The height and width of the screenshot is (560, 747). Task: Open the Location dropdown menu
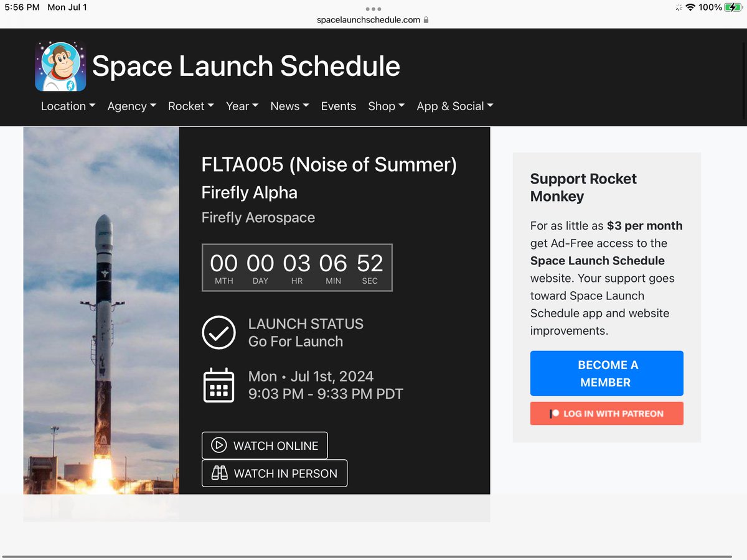68,106
